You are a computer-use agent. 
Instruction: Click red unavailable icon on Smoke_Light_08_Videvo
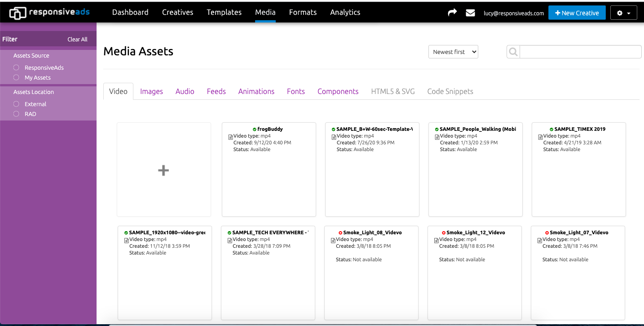click(340, 233)
